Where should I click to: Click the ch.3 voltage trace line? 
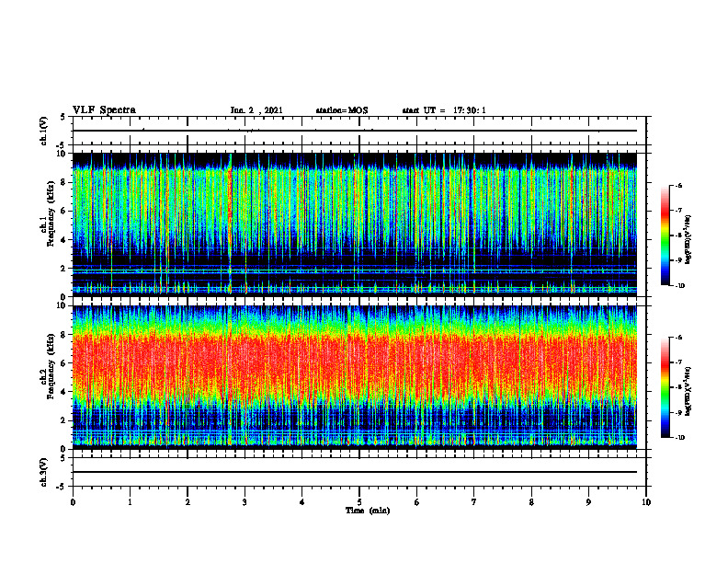coord(354,472)
